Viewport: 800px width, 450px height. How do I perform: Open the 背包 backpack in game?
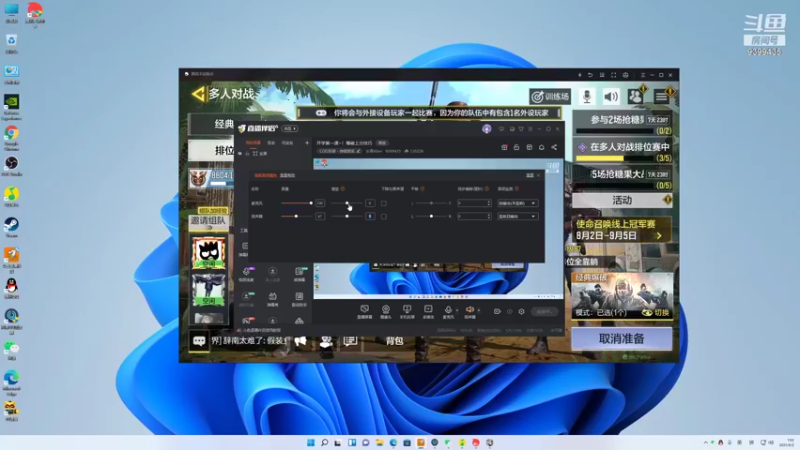click(x=394, y=341)
